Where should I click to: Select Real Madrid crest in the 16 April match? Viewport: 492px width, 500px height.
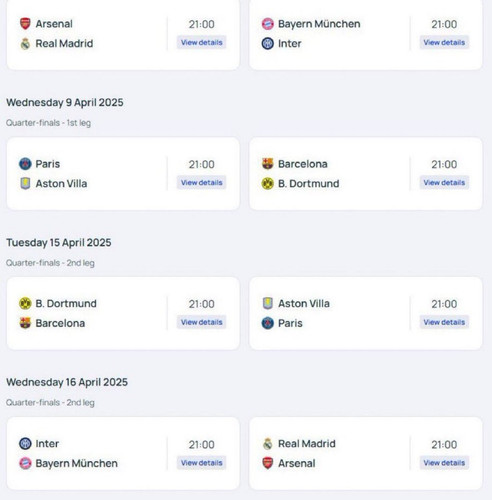point(268,444)
